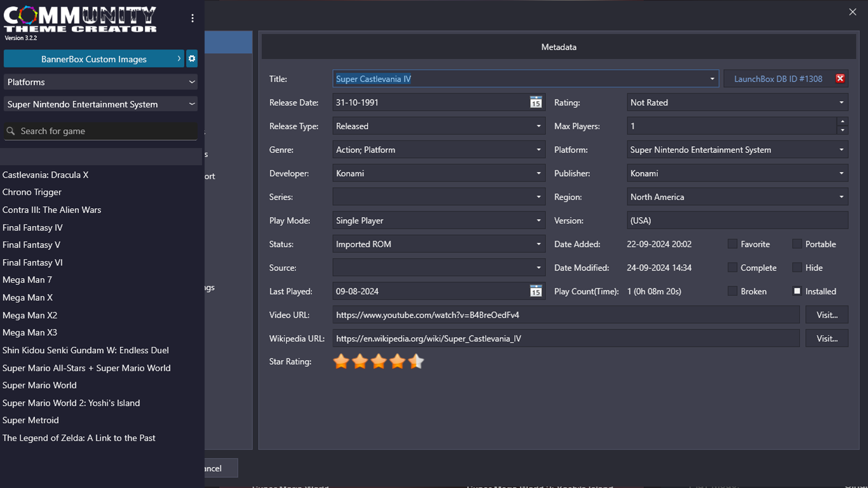Toggle the Hide checkbox
This screenshot has width=868, height=488.
pos(797,267)
